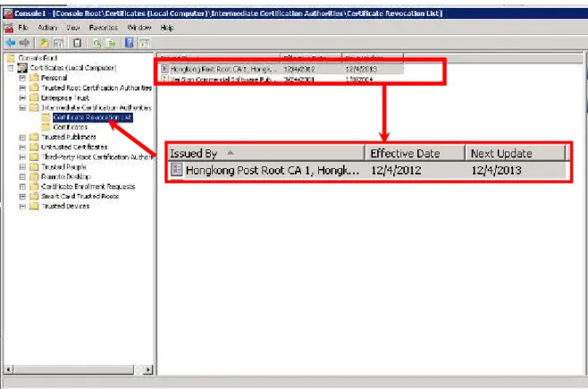Image resolution: width=588 pixels, height=389 pixels.
Task: Click the Forward arrow toolbar icon
Action: pyautogui.click(x=24, y=43)
